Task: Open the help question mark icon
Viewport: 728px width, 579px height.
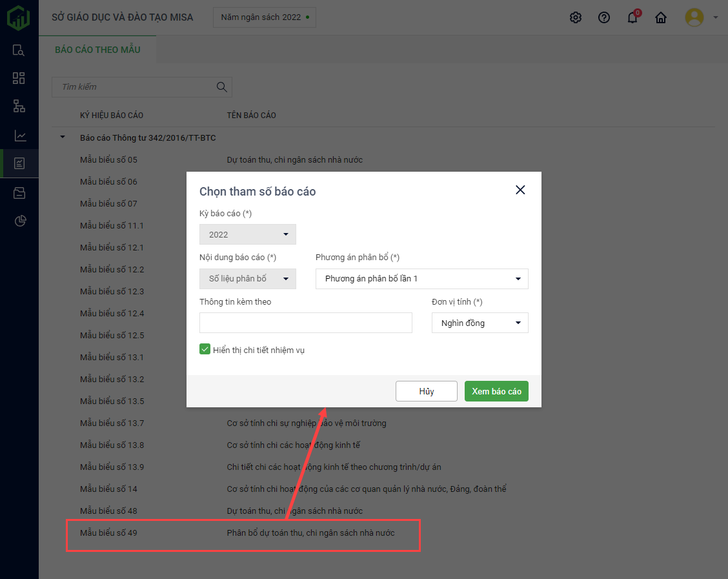Action: pos(604,17)
